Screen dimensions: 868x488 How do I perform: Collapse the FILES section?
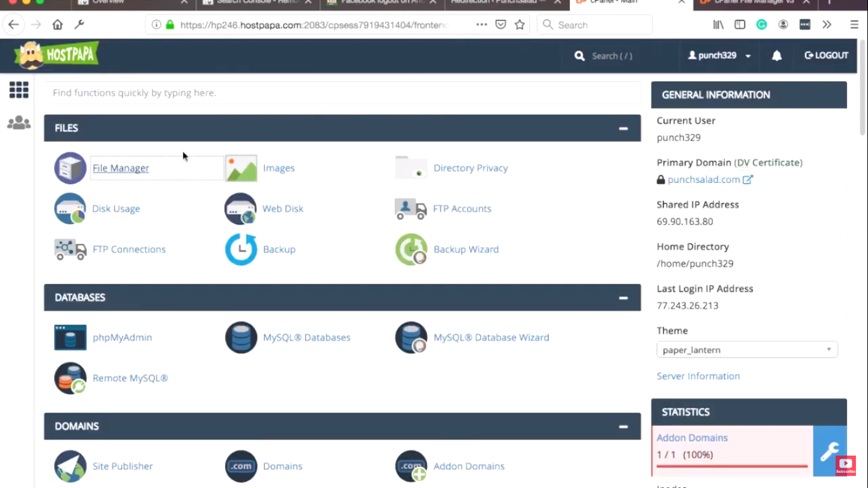[623, 128]
